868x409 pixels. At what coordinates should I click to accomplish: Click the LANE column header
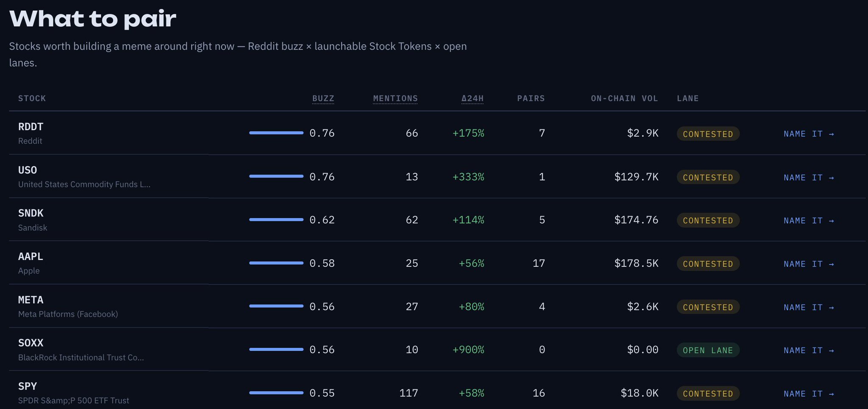pos(688,98)
